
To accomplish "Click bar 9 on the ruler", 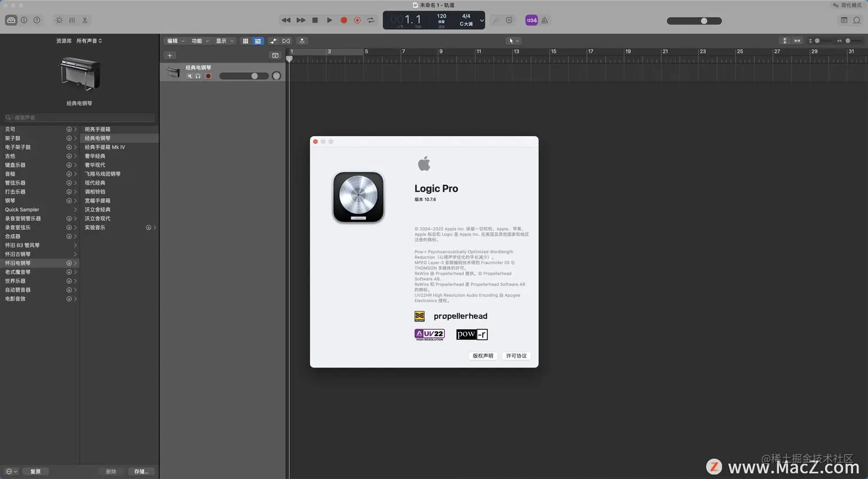I will click(x=441, y=52).
